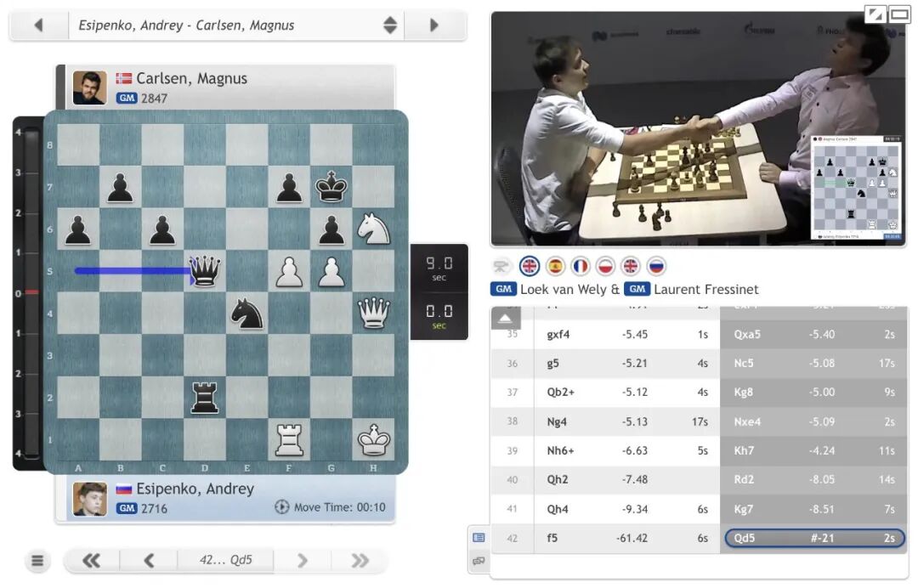Switch to French commentary flag
The image size is (918, 588).
coord(581,266)
